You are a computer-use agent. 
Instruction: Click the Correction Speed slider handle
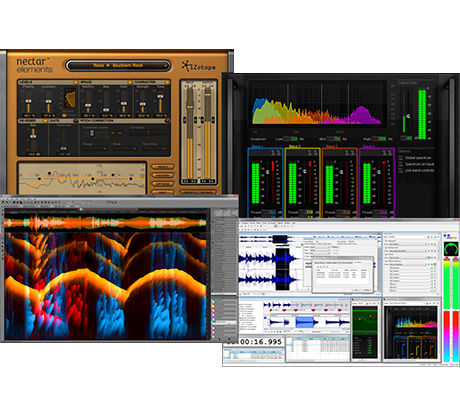coord(92,133)
